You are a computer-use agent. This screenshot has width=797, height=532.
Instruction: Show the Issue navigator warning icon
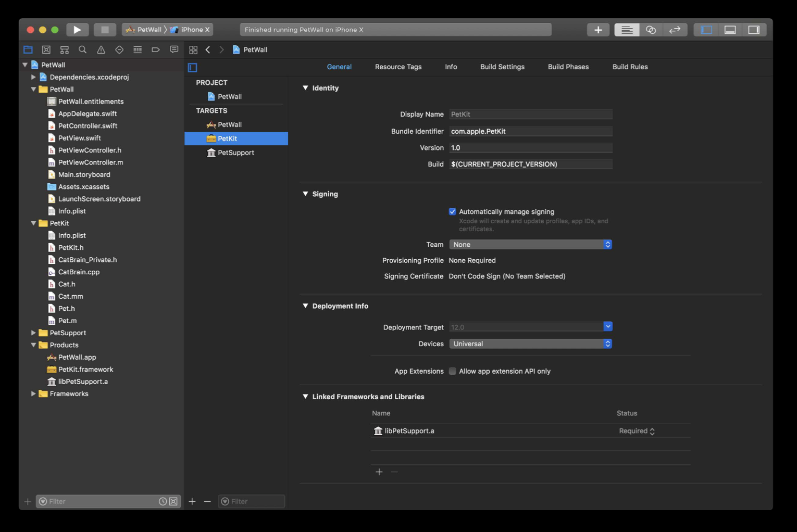point(101,49)
